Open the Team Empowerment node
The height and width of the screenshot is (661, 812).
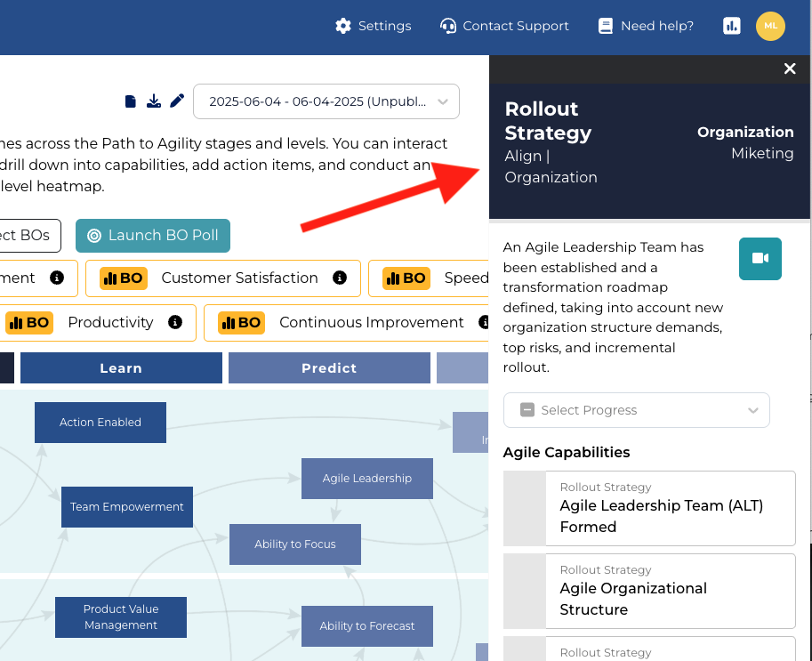(x=127, y=507)
